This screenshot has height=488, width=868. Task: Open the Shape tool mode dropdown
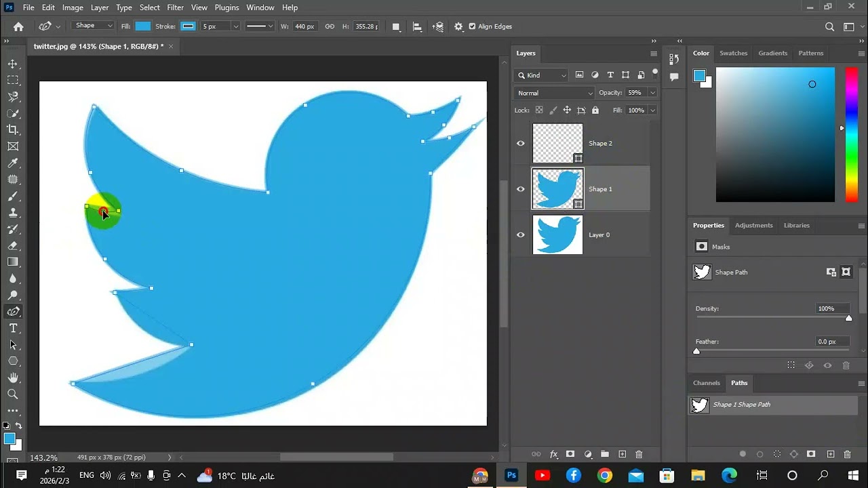(x=94, y=26)
